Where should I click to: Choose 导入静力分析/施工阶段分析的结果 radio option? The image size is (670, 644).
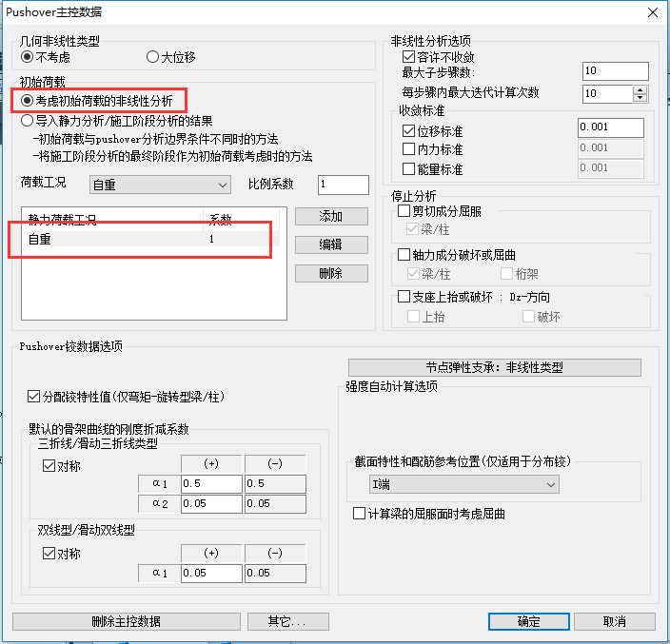coord(28,121)
